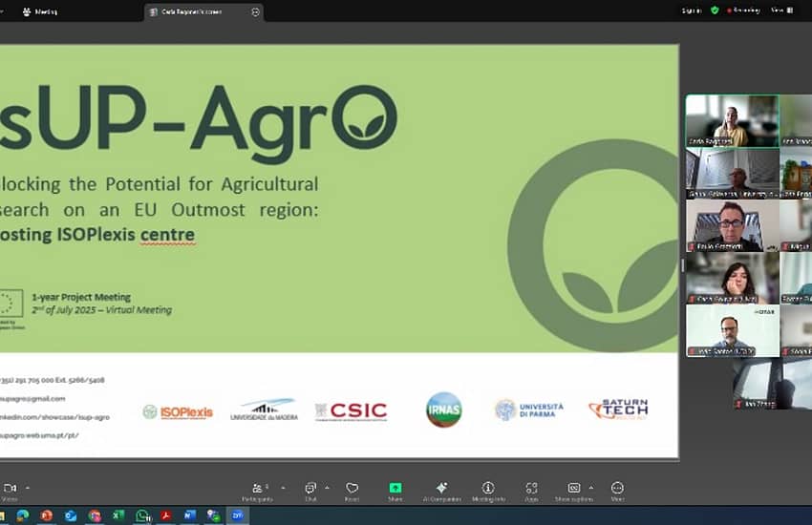The height and width of the screenshot is (525, 812).
Task: Open the React heart menu
Action: pyautogui.click(x=353, y=492)
